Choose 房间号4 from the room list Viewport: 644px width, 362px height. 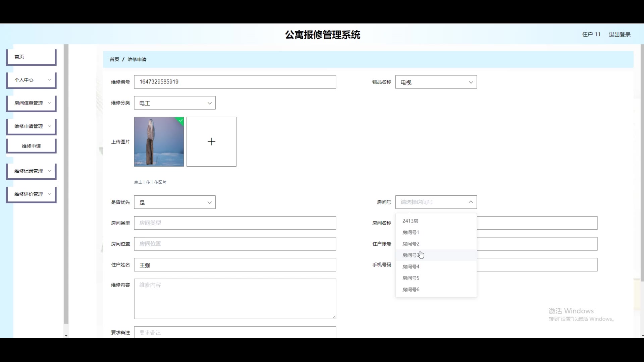436,266
